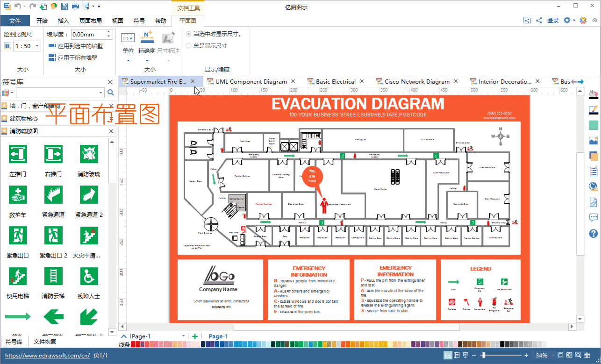Select 总是显示尺寸 radio option
The width and height of the screenshot is (601, 364).
pyautogui.click(x=189, y=46)
